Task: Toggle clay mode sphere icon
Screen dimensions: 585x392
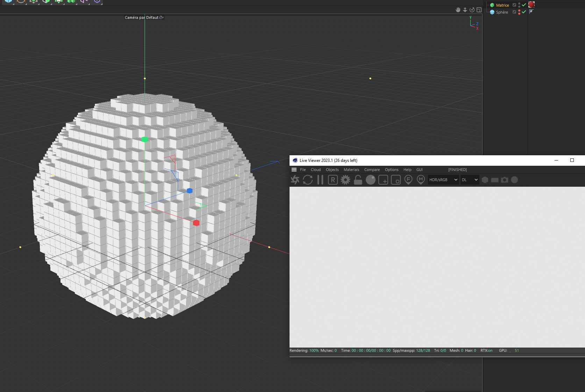Action: pyautogui.click(x=371, y=180)
